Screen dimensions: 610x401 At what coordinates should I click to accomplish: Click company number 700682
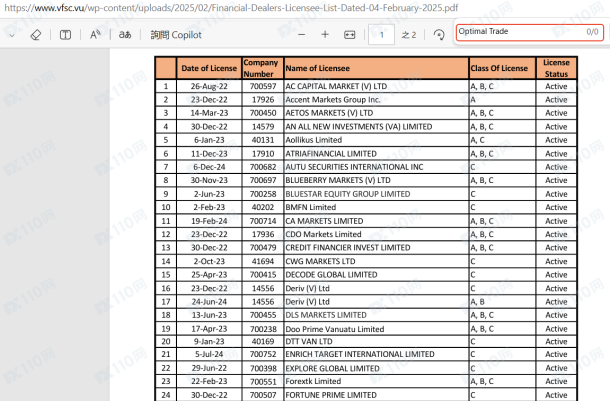(x=263, y=167)
